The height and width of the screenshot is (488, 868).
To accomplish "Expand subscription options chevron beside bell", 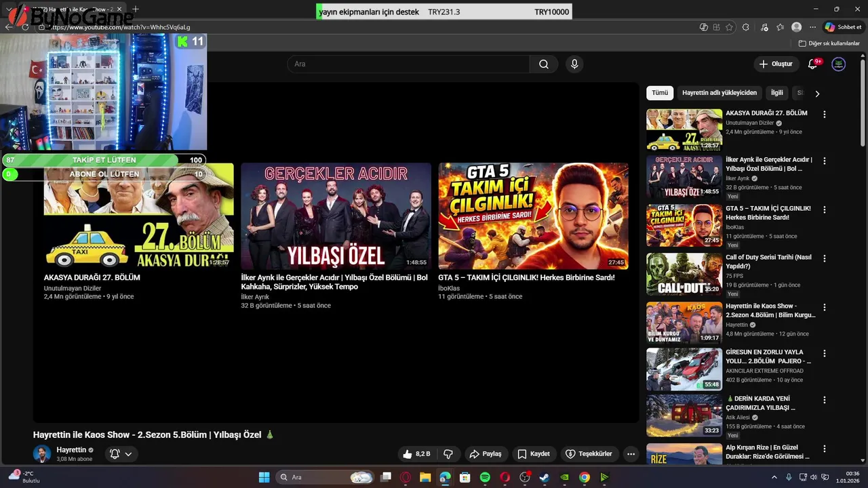I will point(128,454).
